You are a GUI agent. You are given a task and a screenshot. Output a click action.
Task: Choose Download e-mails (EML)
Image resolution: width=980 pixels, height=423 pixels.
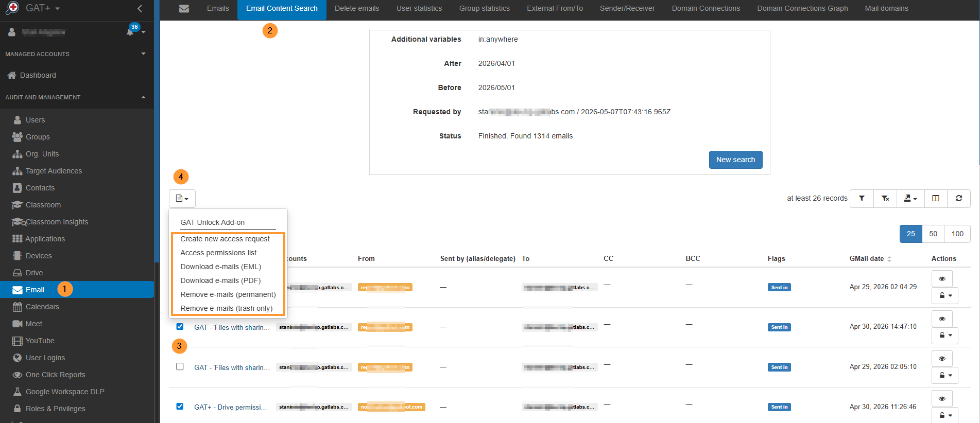tap(221, 267)
